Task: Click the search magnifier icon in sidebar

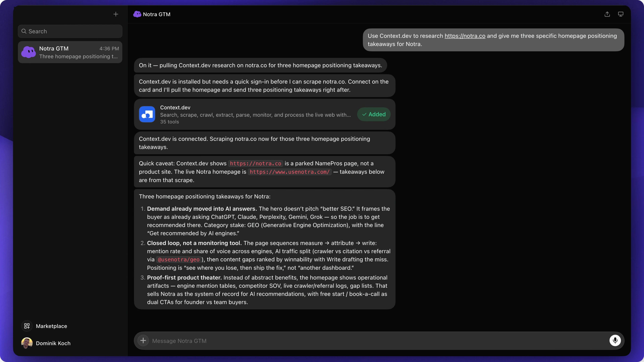Action: (x=24, y=31)
